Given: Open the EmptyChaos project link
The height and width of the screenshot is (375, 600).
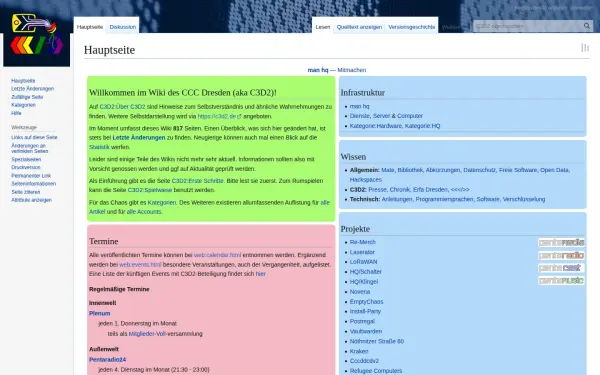Looking at the screenshot, I should click(366, 302).
